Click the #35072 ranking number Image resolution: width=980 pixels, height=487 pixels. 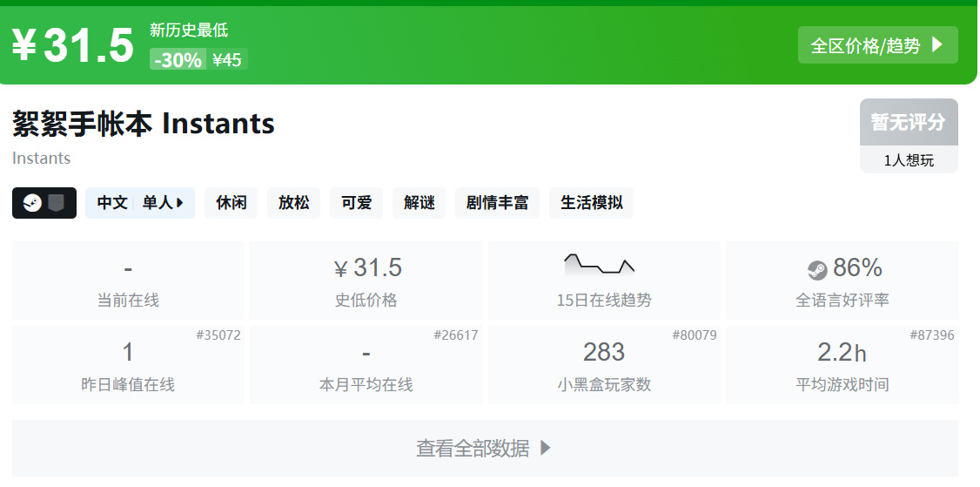coord(218,335)
